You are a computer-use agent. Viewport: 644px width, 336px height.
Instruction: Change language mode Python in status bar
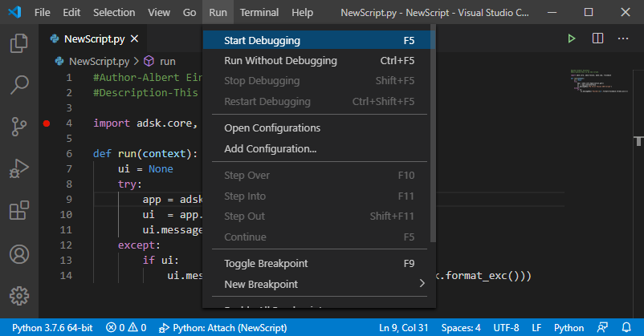(x=569, y=327)
